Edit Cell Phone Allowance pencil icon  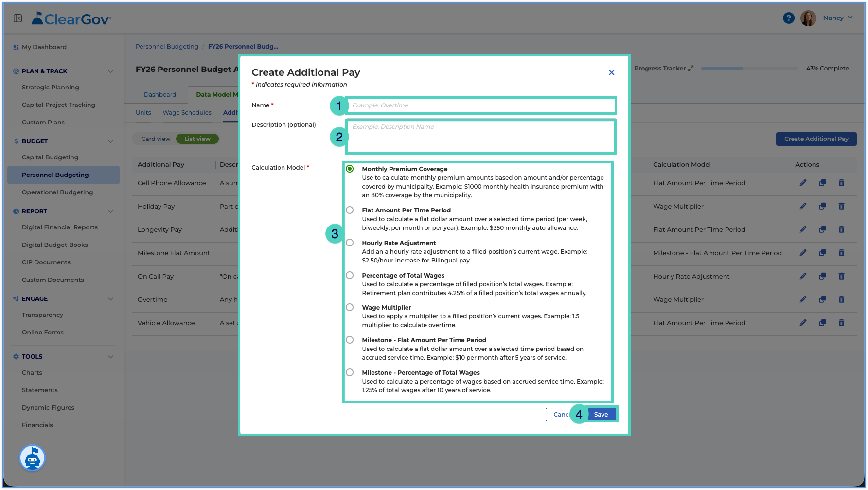point(803,183)
